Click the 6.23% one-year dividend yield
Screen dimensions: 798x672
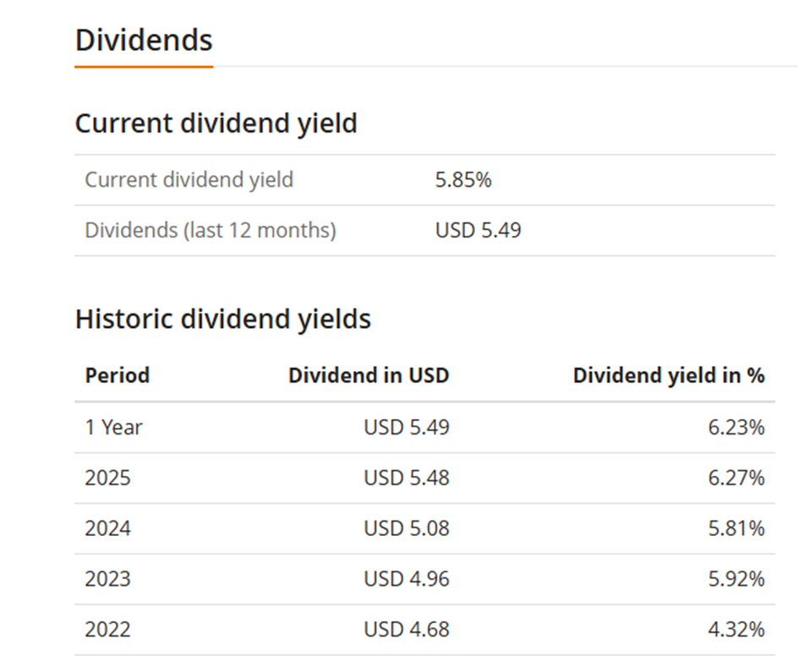pos(736,428)
